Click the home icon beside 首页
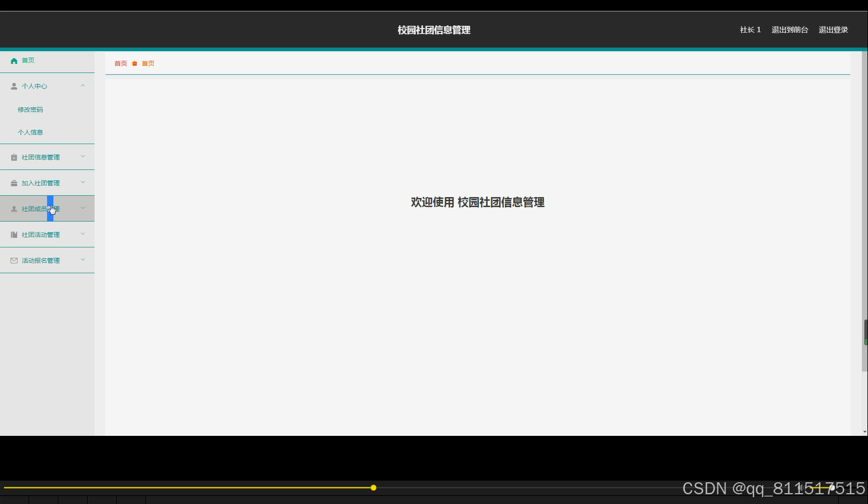The height and width of the screenshot is (504, 868). pyautogui.click(x=14, y=61)
